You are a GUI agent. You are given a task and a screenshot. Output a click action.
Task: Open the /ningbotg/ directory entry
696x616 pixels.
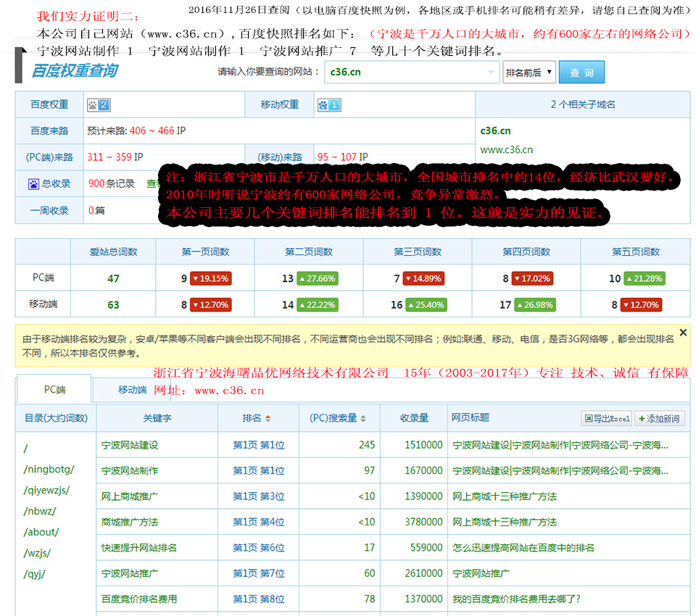click(x=49, y=470)
